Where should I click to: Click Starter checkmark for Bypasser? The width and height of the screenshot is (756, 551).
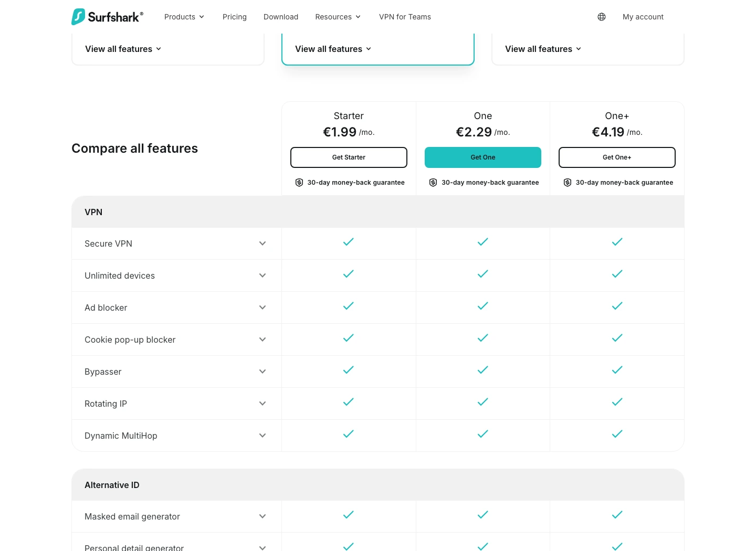[349, 370]
